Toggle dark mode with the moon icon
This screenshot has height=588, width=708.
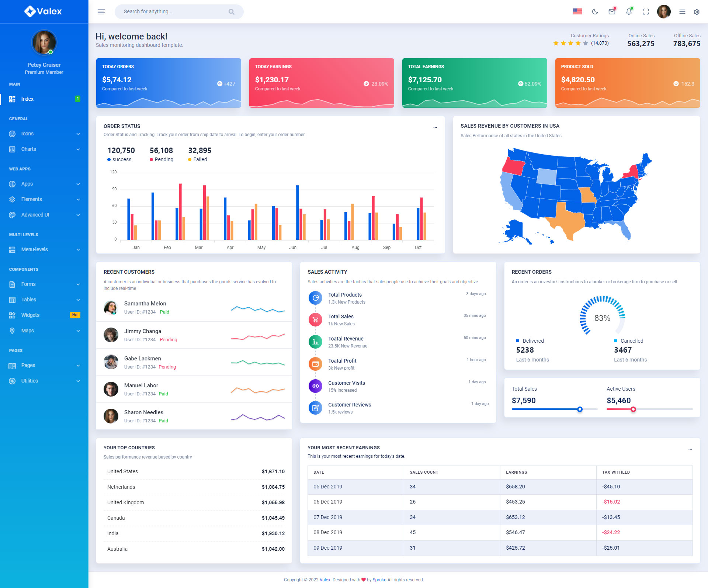click(595, 12)
